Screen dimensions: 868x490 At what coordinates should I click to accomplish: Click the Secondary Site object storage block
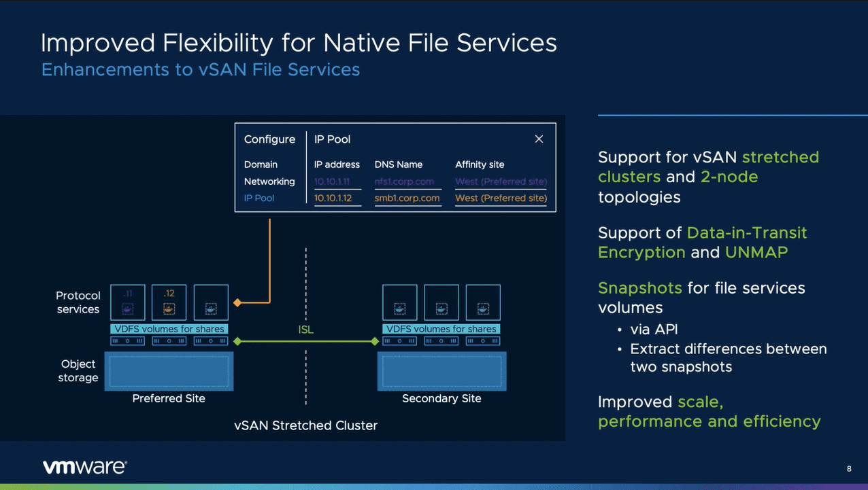point(441,371)
